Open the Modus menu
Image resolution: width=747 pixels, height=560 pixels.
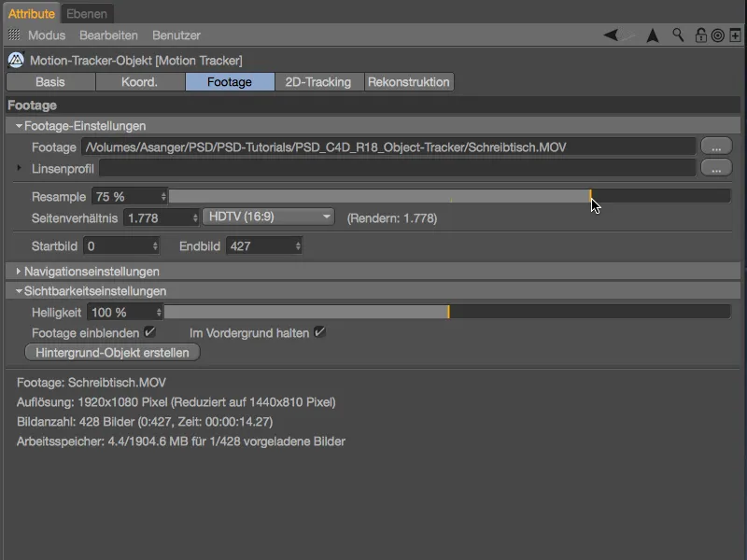(47, 35)
